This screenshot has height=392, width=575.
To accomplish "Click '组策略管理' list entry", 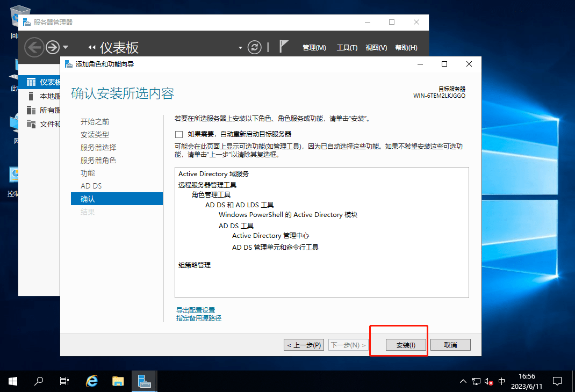I will pos(195,265).
